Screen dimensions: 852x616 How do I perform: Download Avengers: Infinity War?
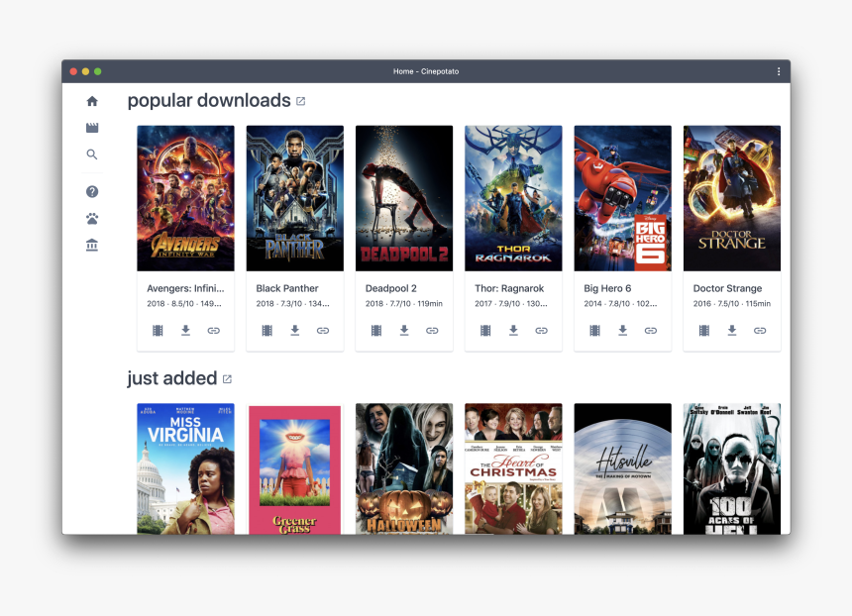[185, 330]
